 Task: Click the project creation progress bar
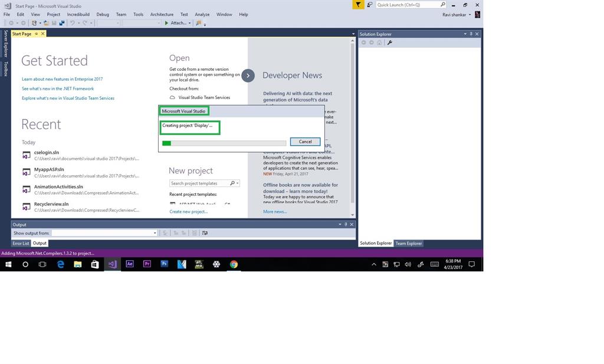(x=224, y=143)
